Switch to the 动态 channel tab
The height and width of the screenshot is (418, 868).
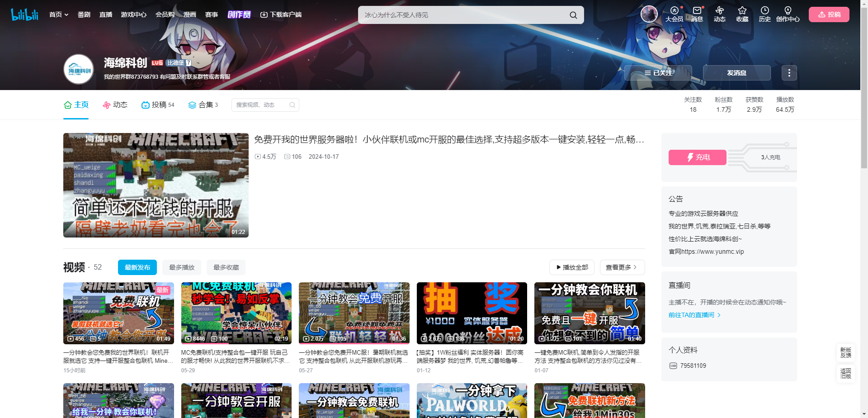point(115,105)
